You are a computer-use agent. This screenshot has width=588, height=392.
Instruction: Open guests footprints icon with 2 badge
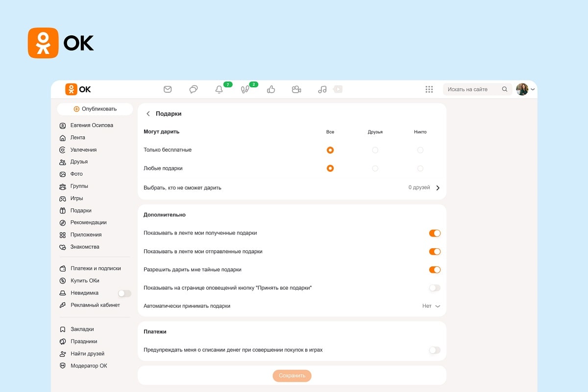[x=245, y=89]
